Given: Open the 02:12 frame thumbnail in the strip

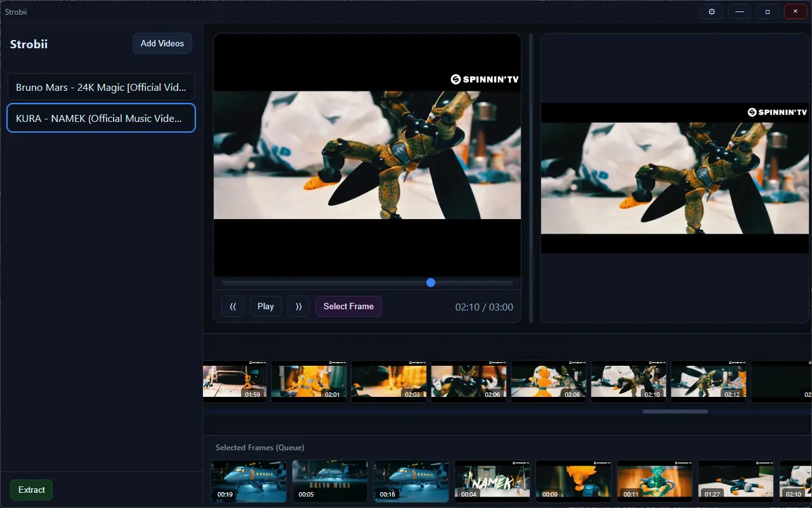Looking at the screenshot, I should coord(709,382).
